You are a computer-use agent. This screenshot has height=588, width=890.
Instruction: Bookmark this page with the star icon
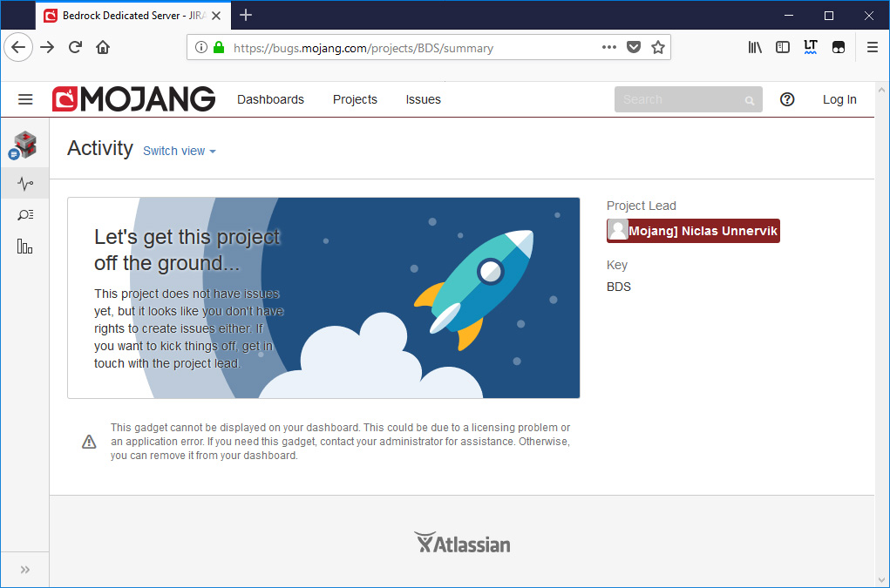(x=658, y=48)
